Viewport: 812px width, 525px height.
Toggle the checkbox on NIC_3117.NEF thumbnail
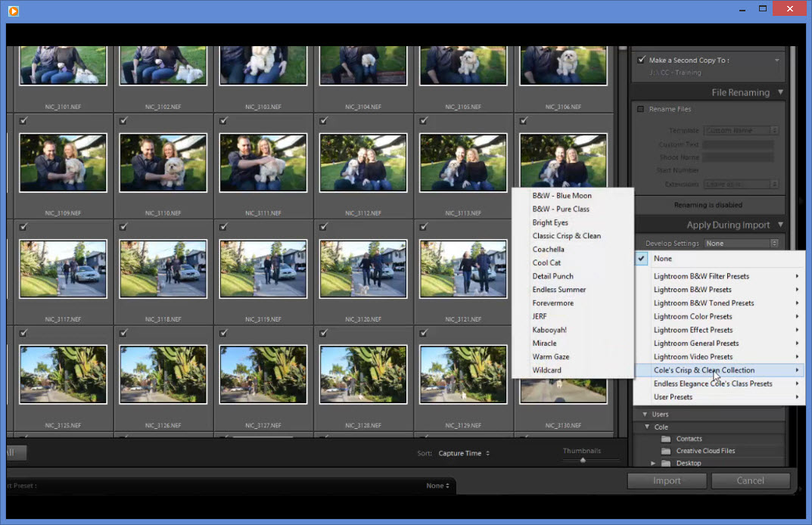tap(23, 226)
